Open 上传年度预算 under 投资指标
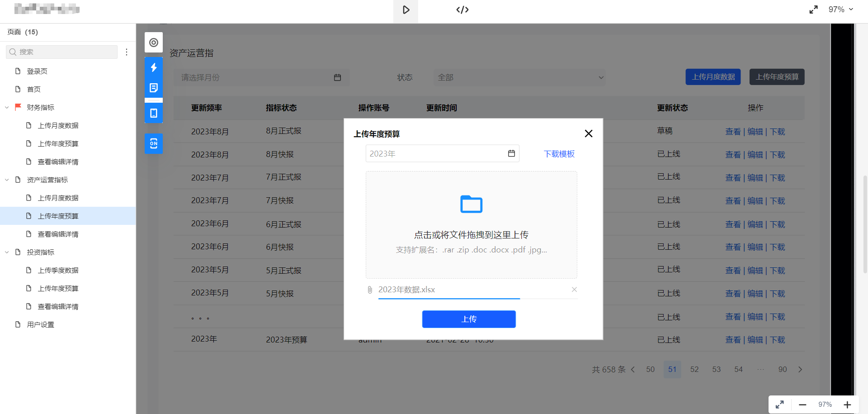The width and height of the screenshot is (868, 414). point(58,288)
